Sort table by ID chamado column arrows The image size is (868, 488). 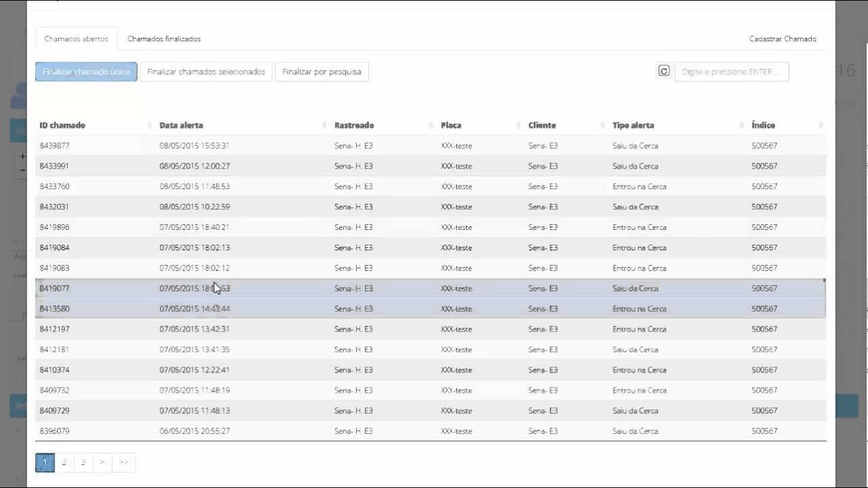(149, 125)
